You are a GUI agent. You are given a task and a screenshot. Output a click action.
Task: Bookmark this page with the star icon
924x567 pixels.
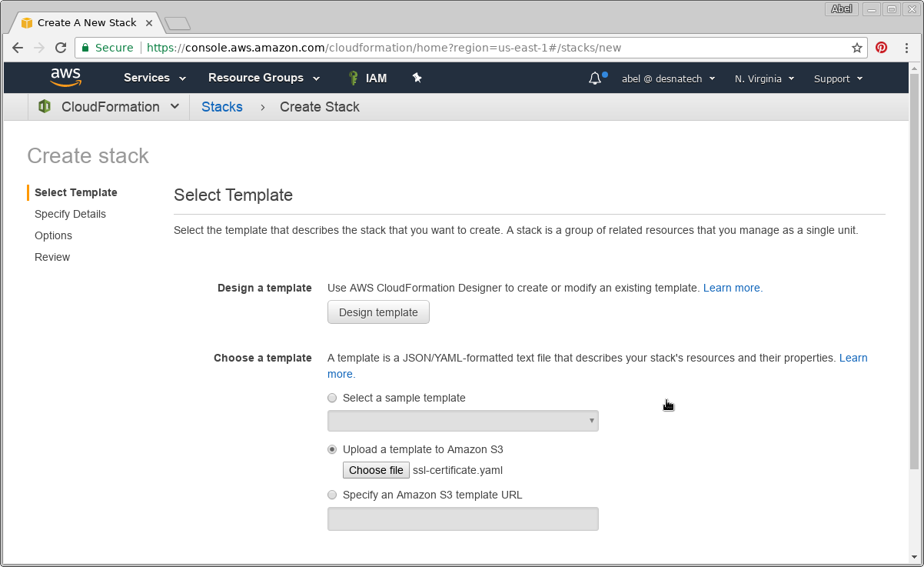click(857, 48)
